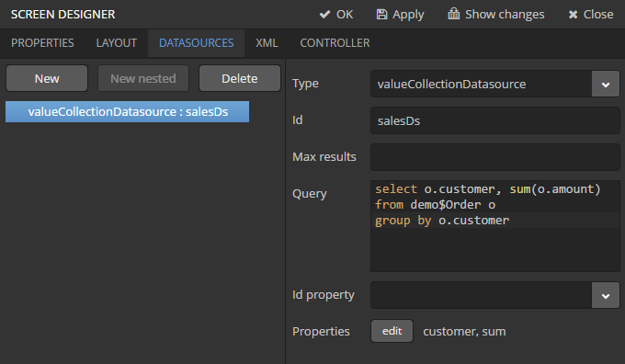Click the Apply floppy disk icon
This screenshot has width=625, height=364.
pos(381,15)
